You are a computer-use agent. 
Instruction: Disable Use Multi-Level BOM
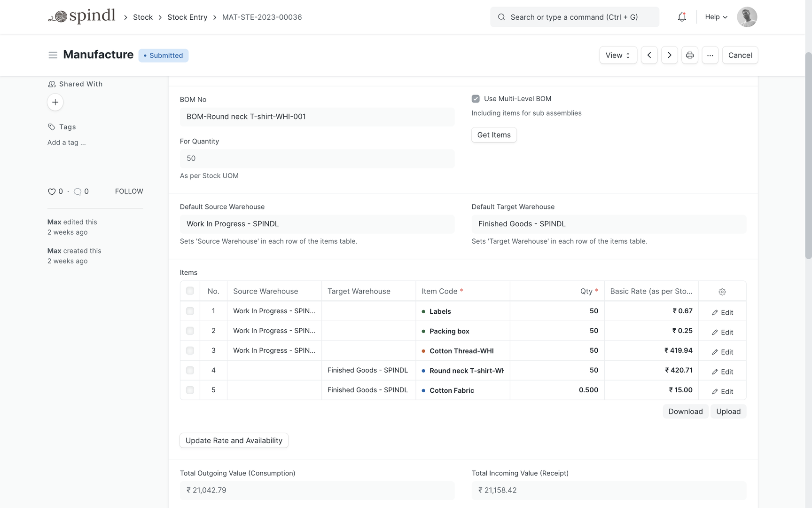[475, 99]
